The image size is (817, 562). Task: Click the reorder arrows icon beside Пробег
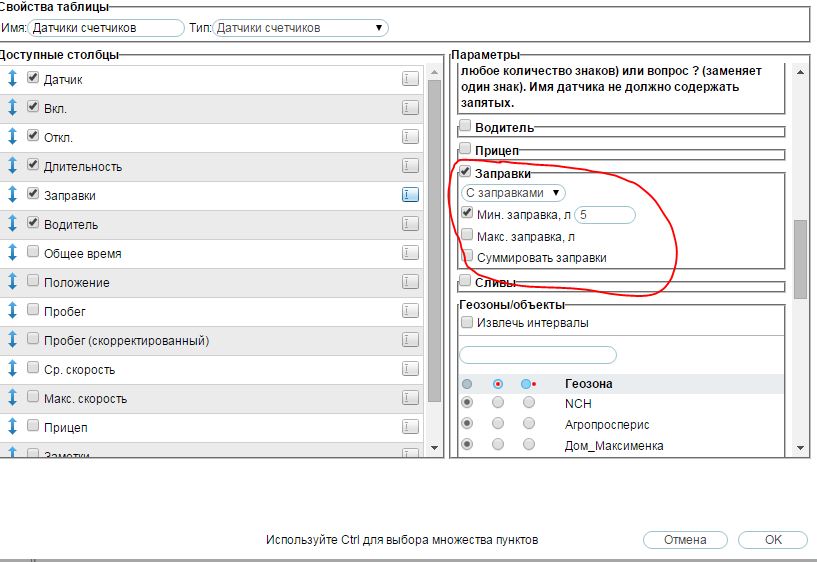[12, 311]
